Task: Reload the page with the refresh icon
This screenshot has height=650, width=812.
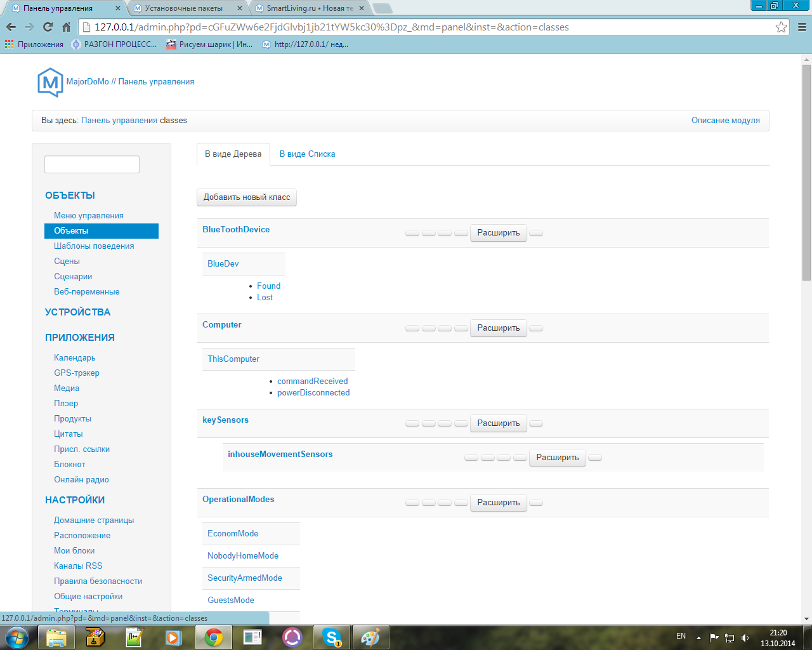Action: (48, 27)
